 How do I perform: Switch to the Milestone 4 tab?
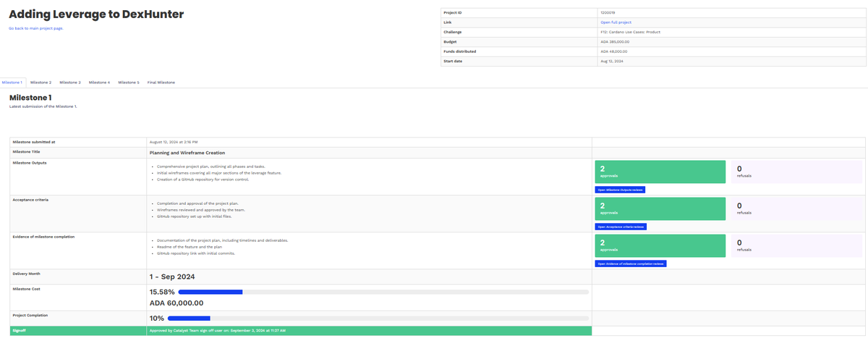click(99, 83)
